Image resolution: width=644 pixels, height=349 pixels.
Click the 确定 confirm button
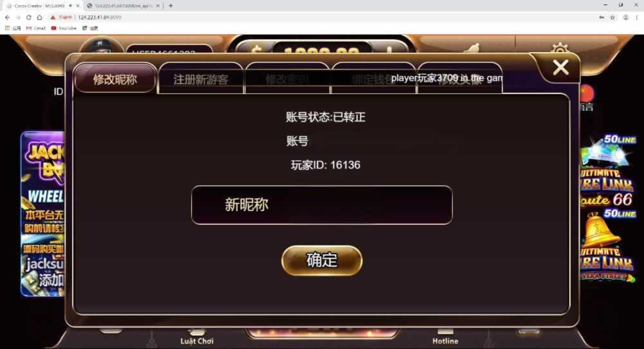tap(321, 260)
